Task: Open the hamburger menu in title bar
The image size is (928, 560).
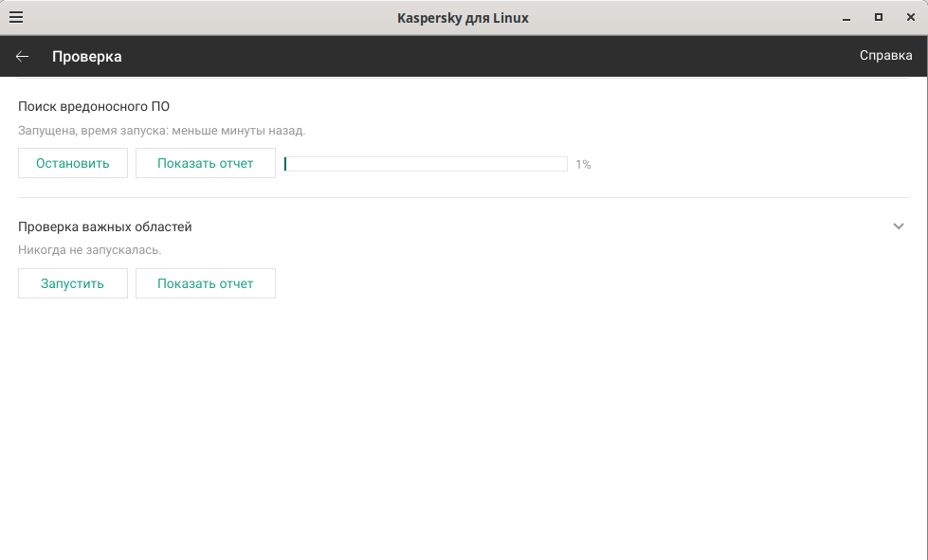Action: 16,17
